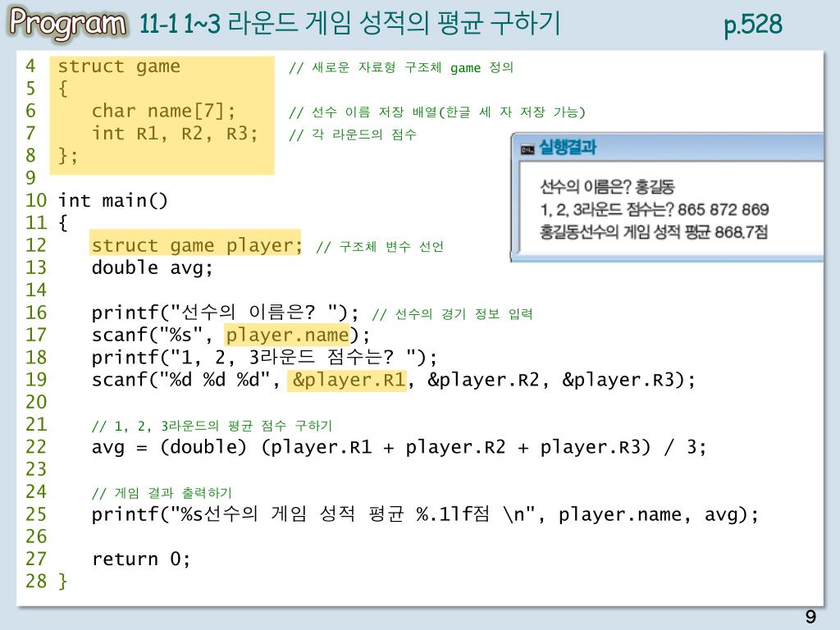
Task: Click the 'Program' title logo
Action: click(x=68, y=23)
